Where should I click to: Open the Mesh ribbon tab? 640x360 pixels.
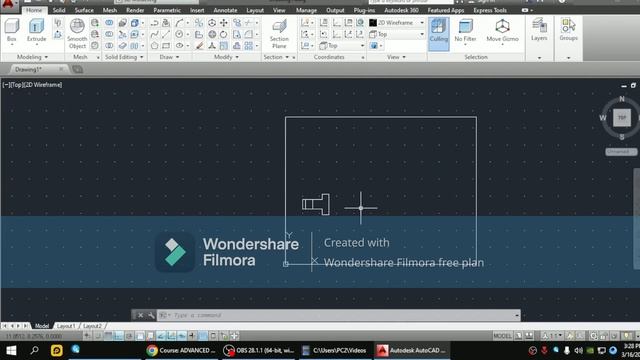click(x=109, y=10)
